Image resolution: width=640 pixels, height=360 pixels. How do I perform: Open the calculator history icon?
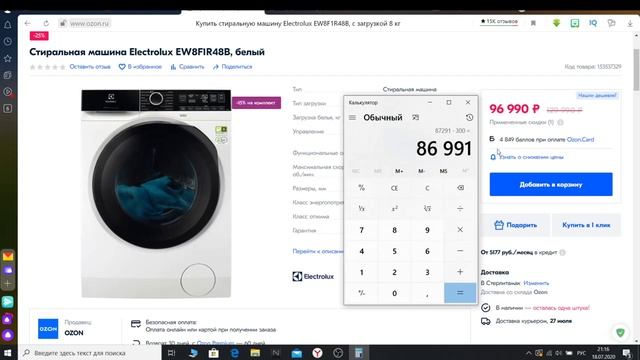[469, 118]
